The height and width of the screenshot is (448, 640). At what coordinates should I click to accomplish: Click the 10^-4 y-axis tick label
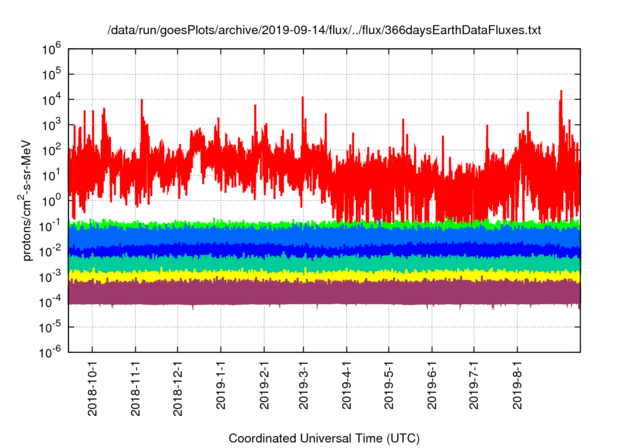point(50,302)
